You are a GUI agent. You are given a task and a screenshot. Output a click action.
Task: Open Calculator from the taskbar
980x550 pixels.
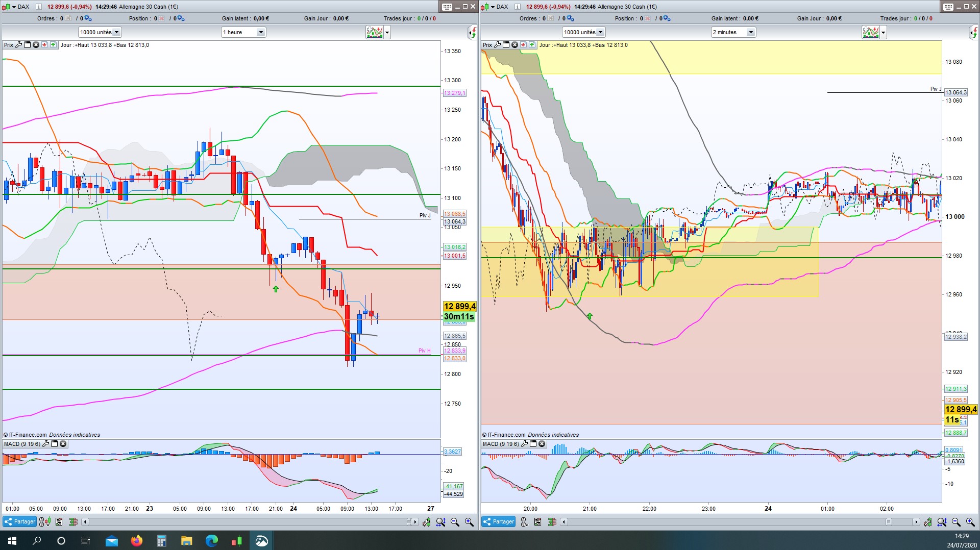click(x=161, y=540)
